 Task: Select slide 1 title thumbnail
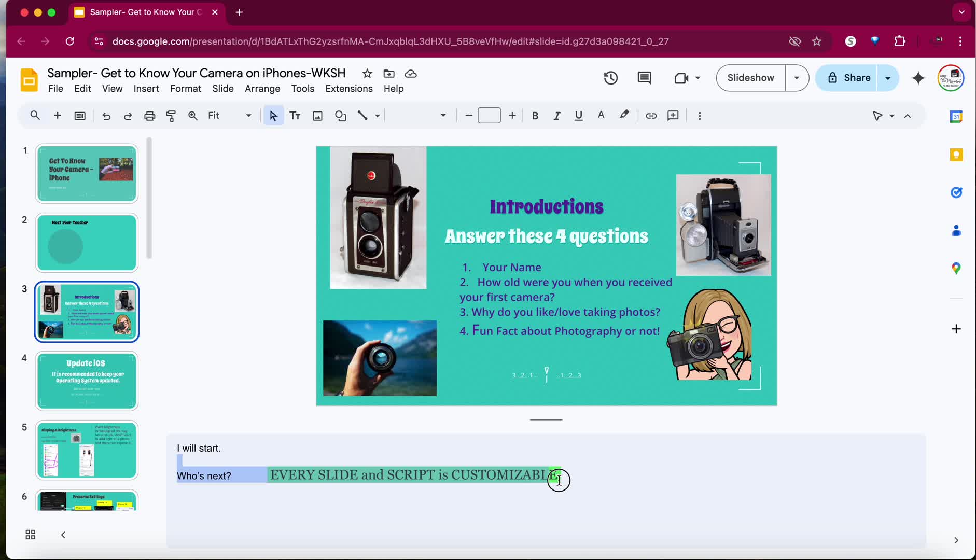click(87, 174)
